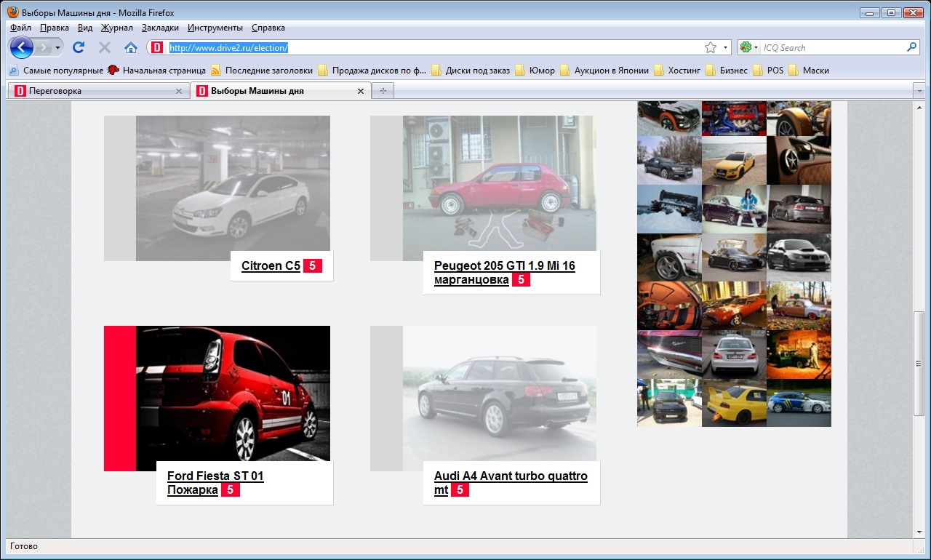Click the red Ford Fiesta ST photo
This screenshot has width=931, height=560.
(x=233, y=393)
